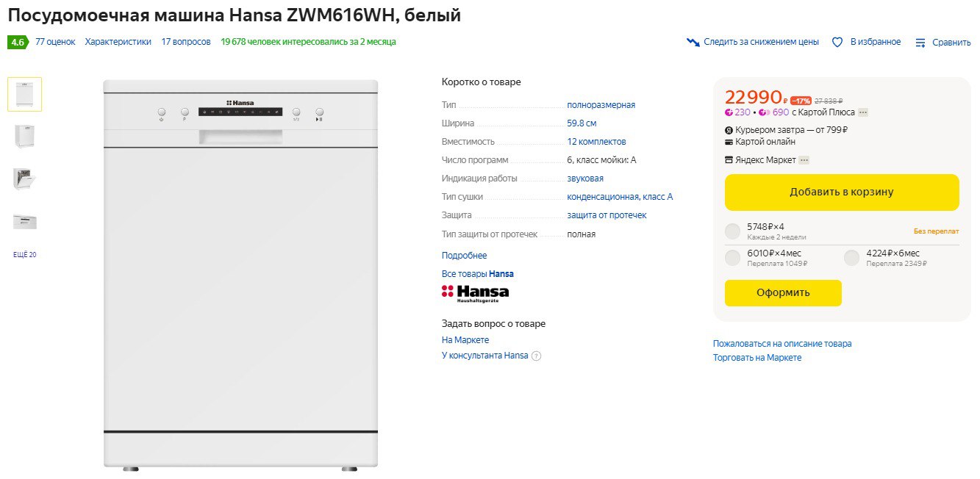Click the price drop tracking icon

(x=693, y=43)
